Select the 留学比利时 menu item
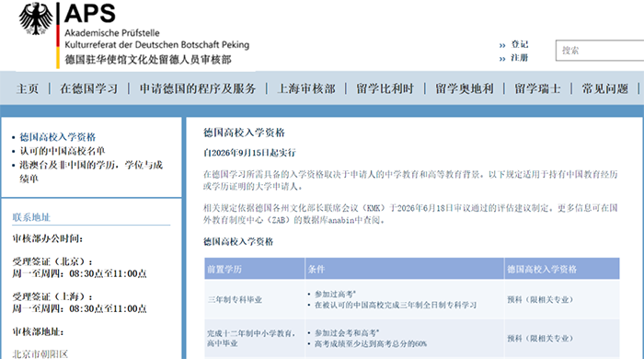This screenshot has width=644, height=359. click(385, 88)
